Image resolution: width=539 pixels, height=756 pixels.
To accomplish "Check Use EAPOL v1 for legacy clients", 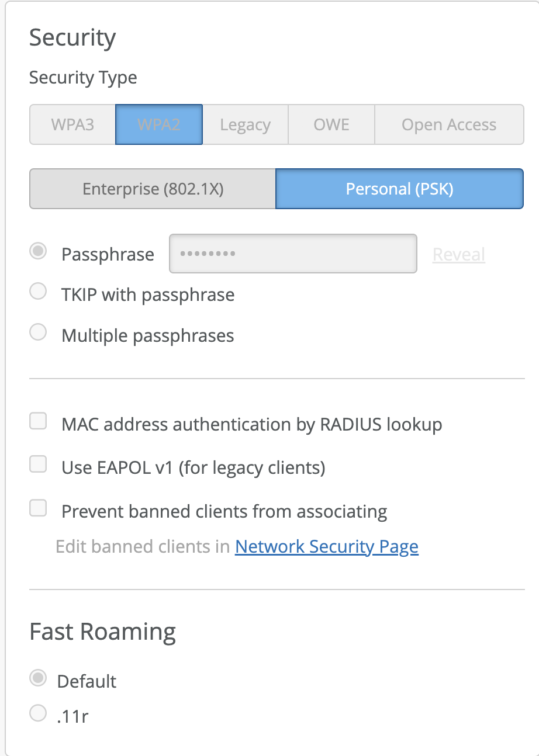I will coord(37,464).
